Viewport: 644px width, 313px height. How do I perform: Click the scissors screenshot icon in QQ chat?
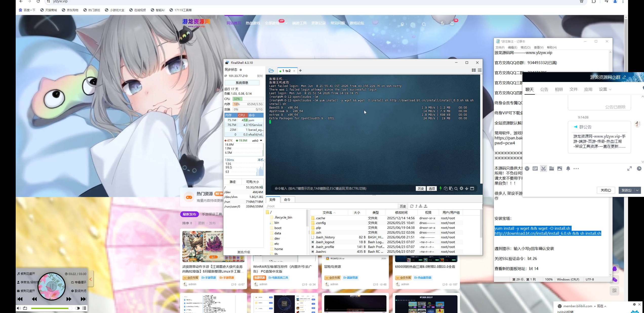(x=544, y=169)
